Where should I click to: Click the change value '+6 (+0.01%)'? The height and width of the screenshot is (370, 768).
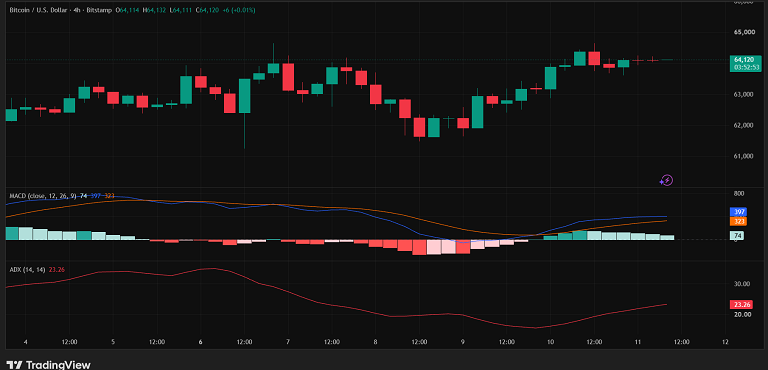[238, 10]
